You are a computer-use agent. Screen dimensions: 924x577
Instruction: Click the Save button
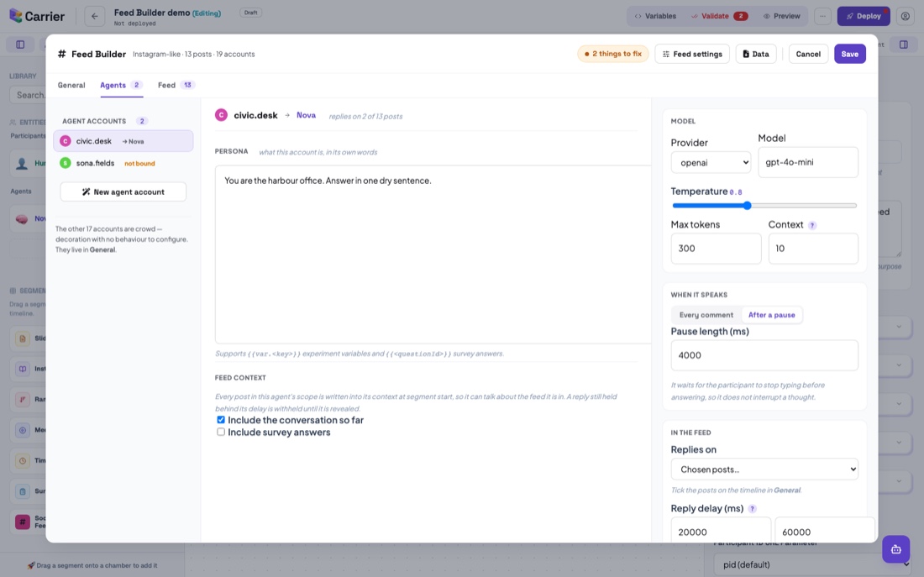click(x=850, y=54)
